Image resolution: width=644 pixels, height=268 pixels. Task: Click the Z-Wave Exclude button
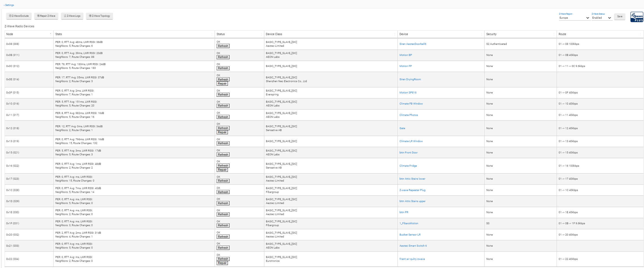click(x=19, y=16)
